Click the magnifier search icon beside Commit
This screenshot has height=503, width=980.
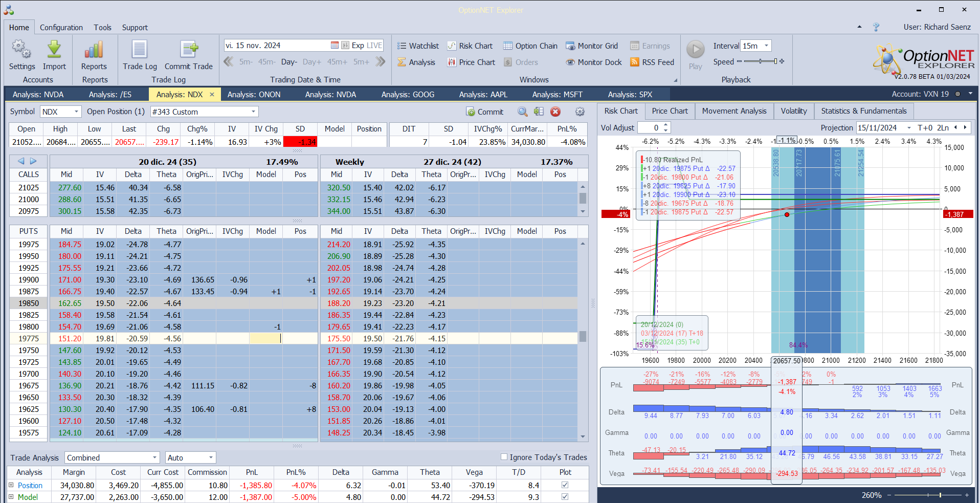pyautogui.click(x=522, y=112)
